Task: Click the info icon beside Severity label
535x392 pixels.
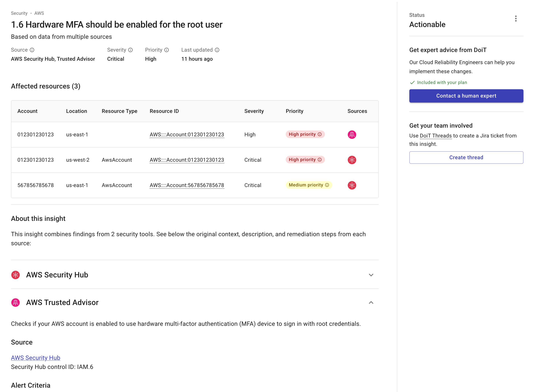Action: click(130, 50)
